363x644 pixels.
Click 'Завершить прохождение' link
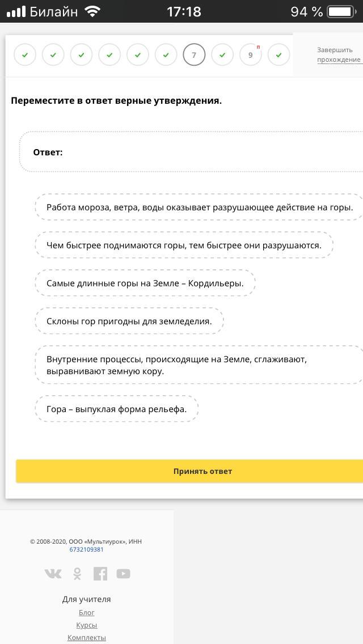[339, 54]
